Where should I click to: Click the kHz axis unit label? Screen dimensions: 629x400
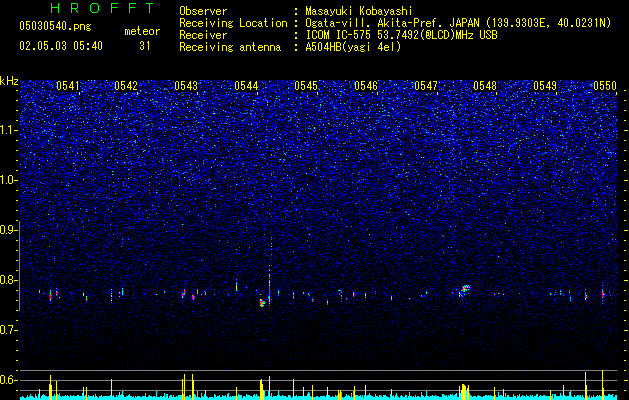[9, 81]
